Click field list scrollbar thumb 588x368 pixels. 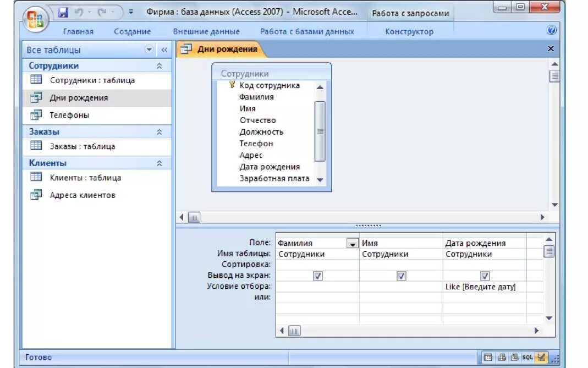click(320, 131)
